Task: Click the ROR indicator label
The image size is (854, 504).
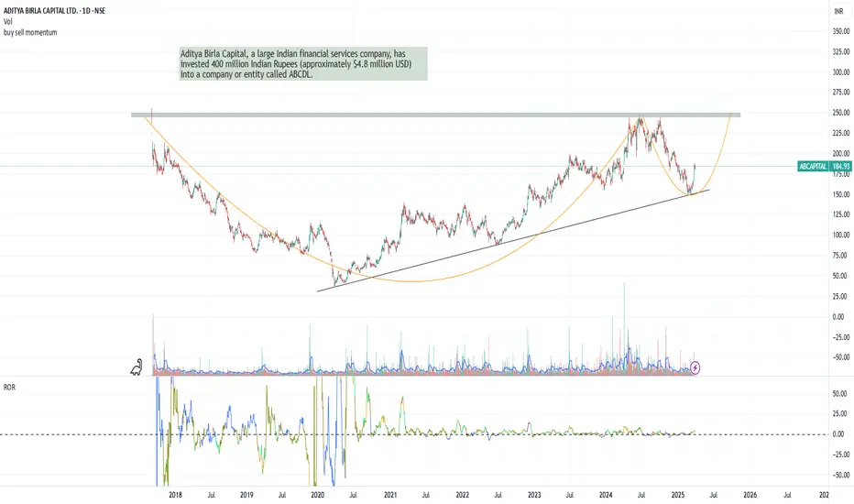Action: click(x=9, y=388)
